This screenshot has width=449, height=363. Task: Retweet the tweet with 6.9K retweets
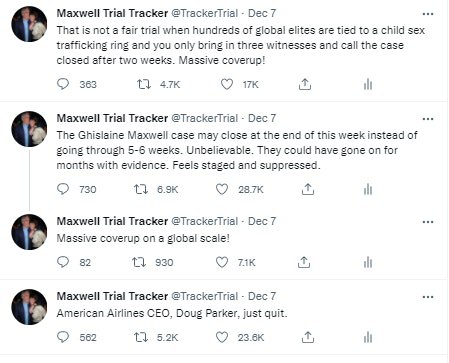141,189
